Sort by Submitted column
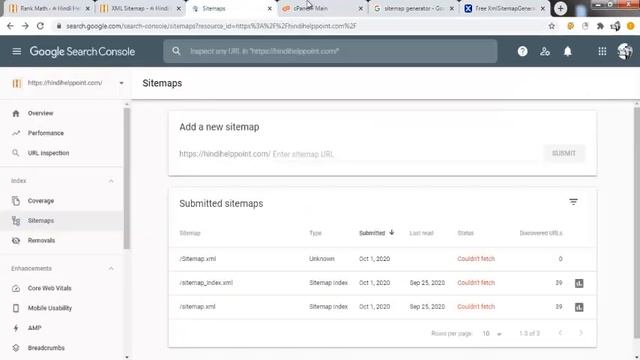 click(376, 233)
